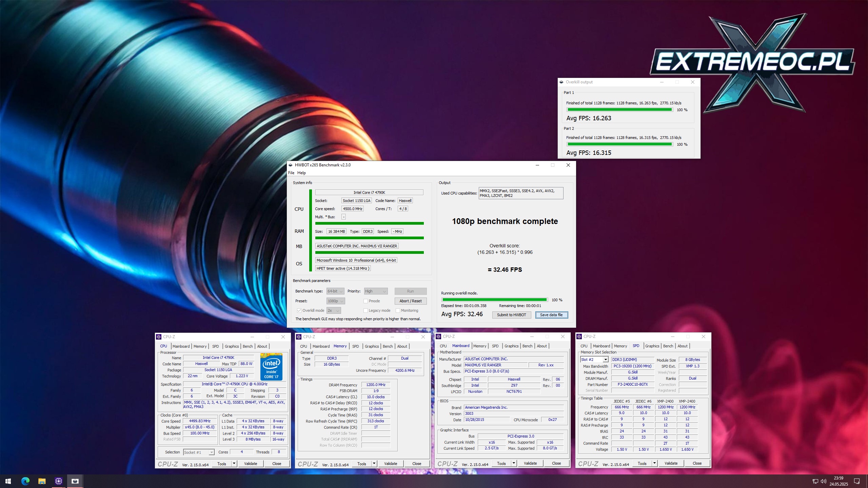Close the CPU-Z SPD window
Image resolution: width=868 pixels, height=488 pixels.
click(x=704, y=337)
